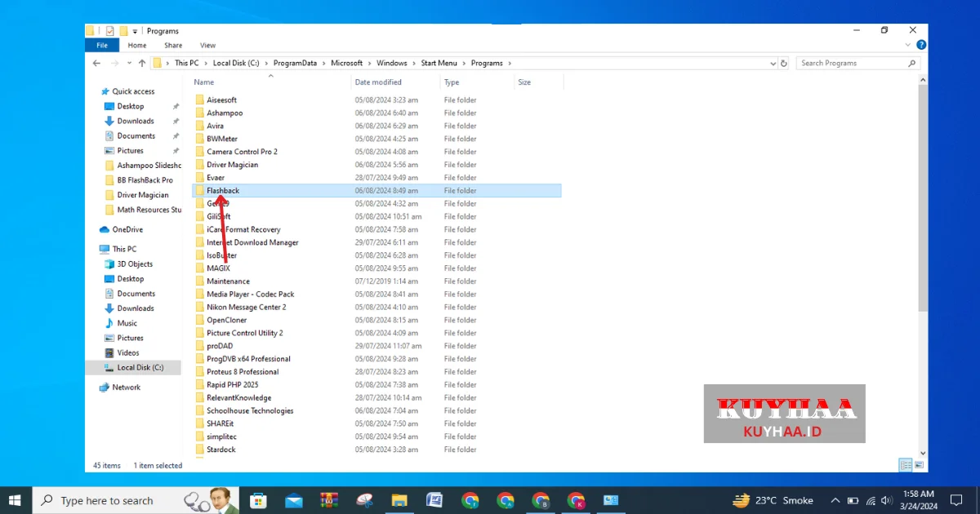This screenshot has width=980, height=514.
Task: Click the Help question mark icon
Action: (x=921, y=46)
